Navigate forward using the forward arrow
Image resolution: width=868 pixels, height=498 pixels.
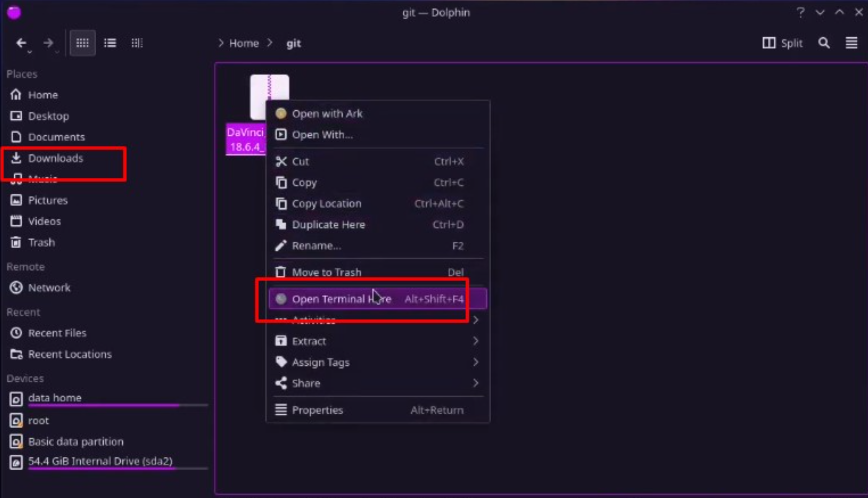point(48,43)
